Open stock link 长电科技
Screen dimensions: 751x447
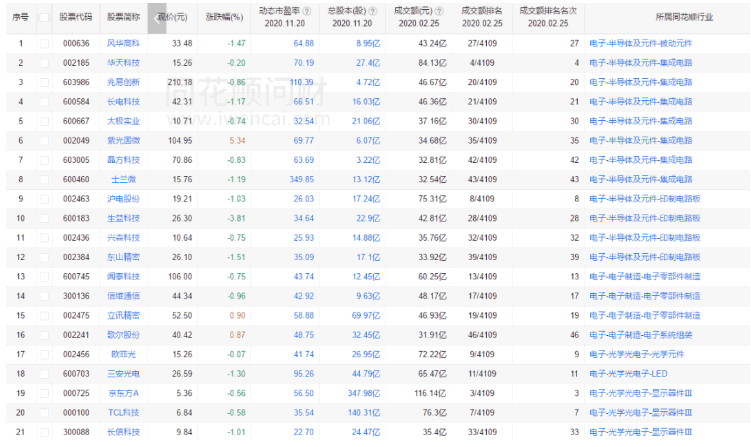pyautogui.click(x=124, y=102)
